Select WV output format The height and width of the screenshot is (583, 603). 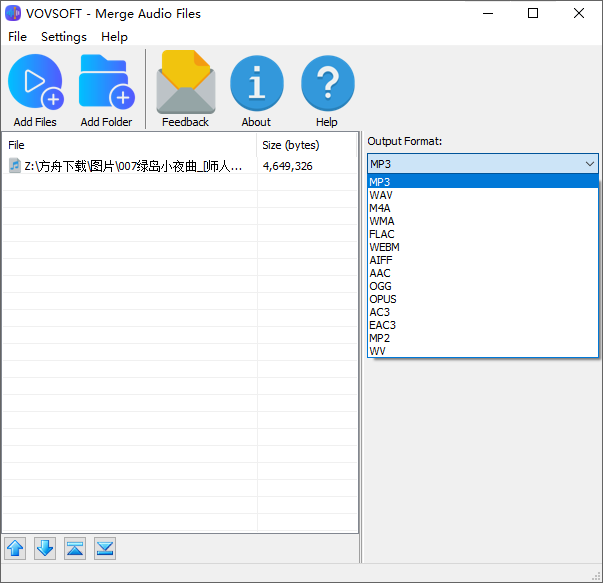tap(483, 351)
